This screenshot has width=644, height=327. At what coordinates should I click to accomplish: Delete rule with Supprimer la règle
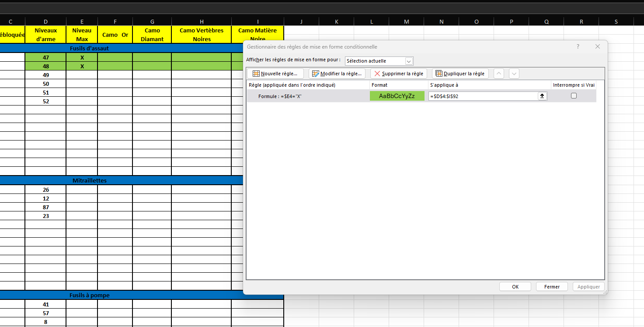click(398, 74)
